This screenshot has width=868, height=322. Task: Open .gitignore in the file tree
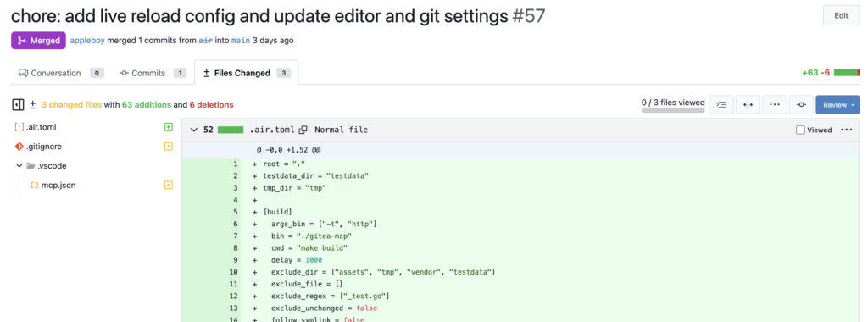tap(44, 147)
